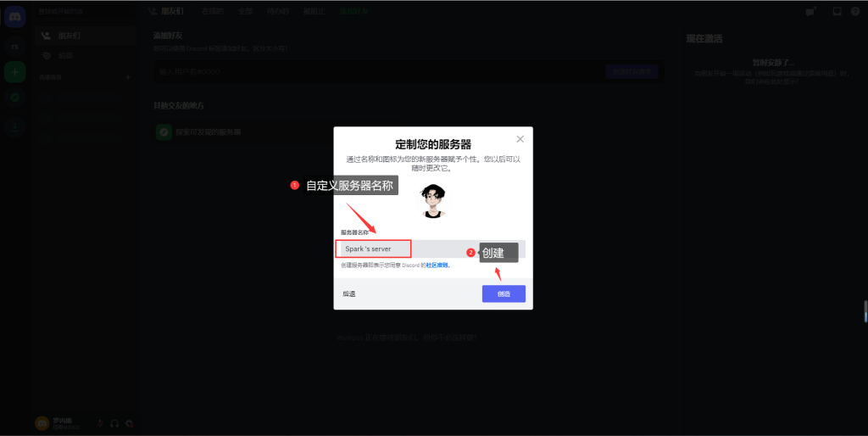Click the download apps icon in sidebar
The height and width of the screenshot is (436, 868).
coord(14,127)
